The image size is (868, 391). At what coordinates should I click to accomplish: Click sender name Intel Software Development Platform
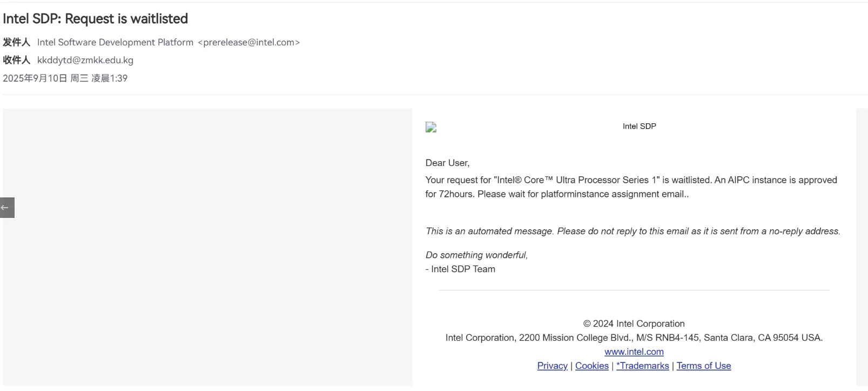[x=115, y=42]
